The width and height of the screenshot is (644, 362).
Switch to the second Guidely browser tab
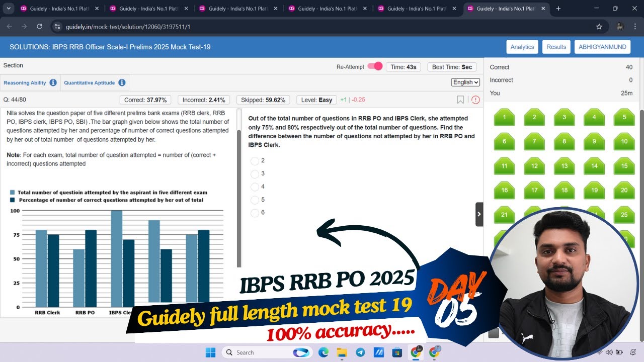(149, 9)
